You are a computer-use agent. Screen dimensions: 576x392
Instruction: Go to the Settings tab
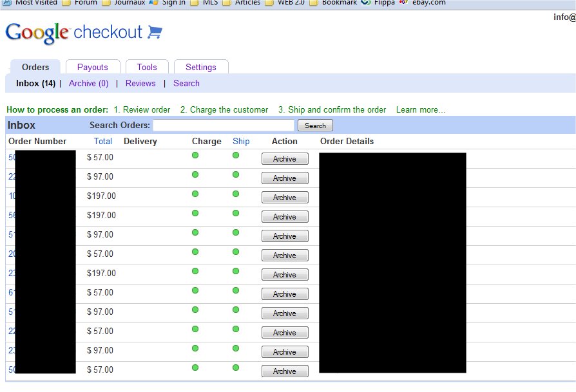pos(201,67)
